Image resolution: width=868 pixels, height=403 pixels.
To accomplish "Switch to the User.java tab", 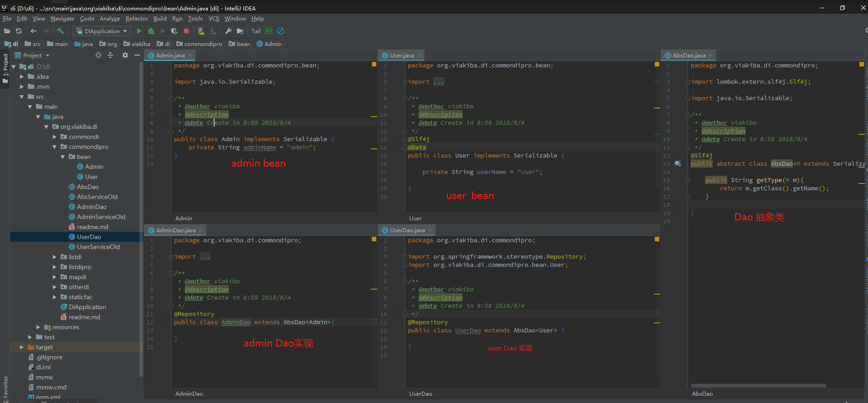I will (x=401, y=56).
